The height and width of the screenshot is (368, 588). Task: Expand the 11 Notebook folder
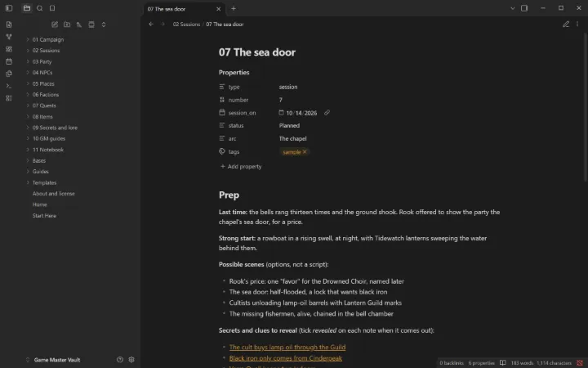coord(47,150)
